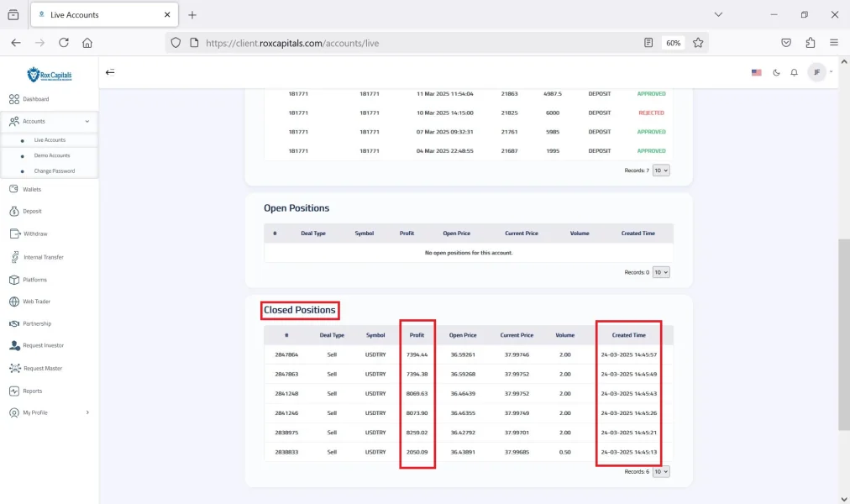Open the Web Trader globe icon
The width and height of the screenshot is (850, 504).
[x=14, y=302]
